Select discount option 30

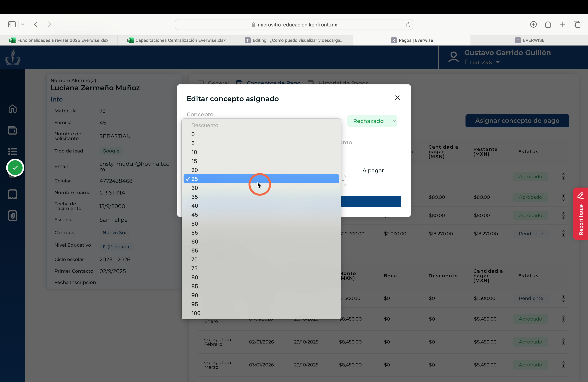[261, 188]
